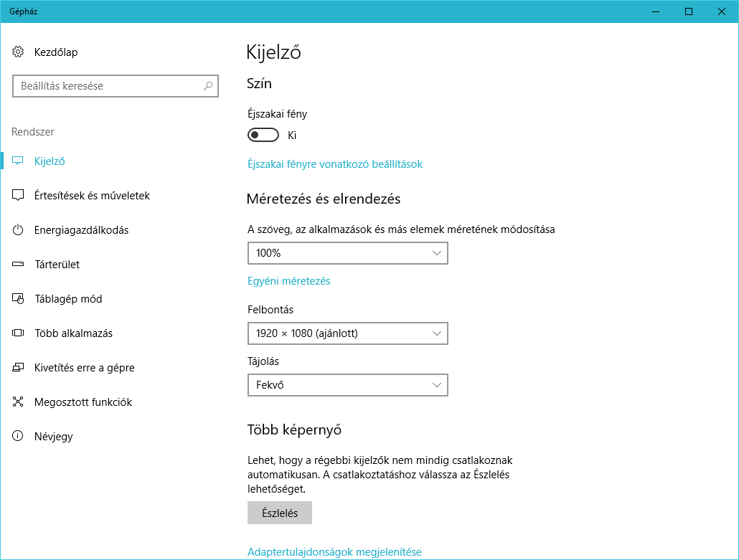Open Adaptertulajdonságok megjelenítése link
Screen dimensions: 739x560
(334, 551)
